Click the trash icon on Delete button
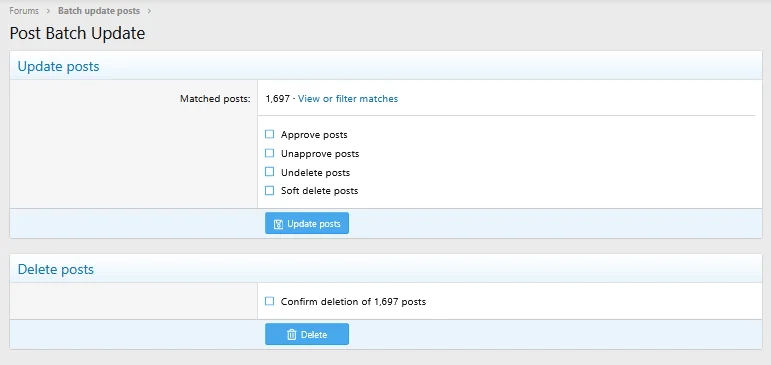The image size is (771, 365). click(x=292, y=335)
